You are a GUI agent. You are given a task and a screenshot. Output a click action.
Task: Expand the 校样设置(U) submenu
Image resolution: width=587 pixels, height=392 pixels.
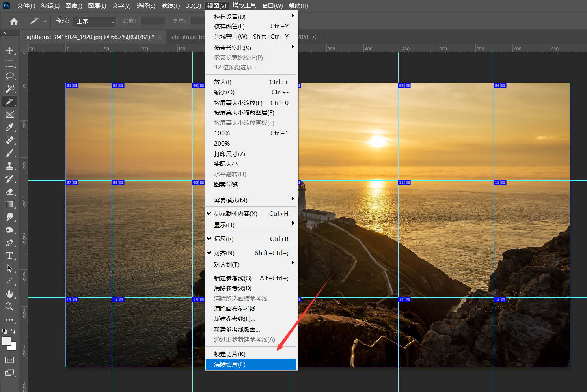click(x=251, y=17)
